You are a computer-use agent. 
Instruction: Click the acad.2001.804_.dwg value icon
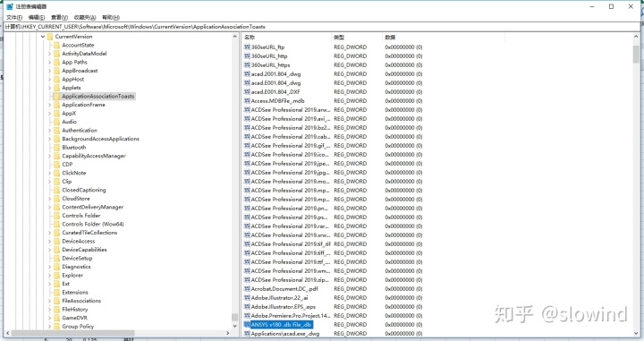click(x=247, y=74)
